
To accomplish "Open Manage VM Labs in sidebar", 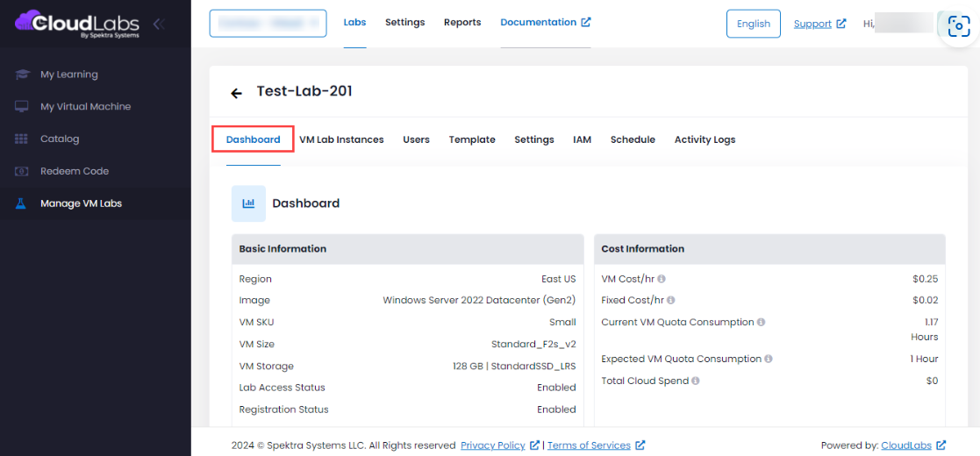I will tap(95, 203).
